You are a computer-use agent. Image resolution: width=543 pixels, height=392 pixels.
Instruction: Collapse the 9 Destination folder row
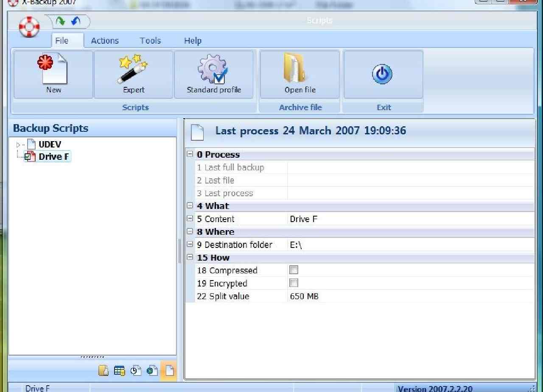(x=190, y=245)
